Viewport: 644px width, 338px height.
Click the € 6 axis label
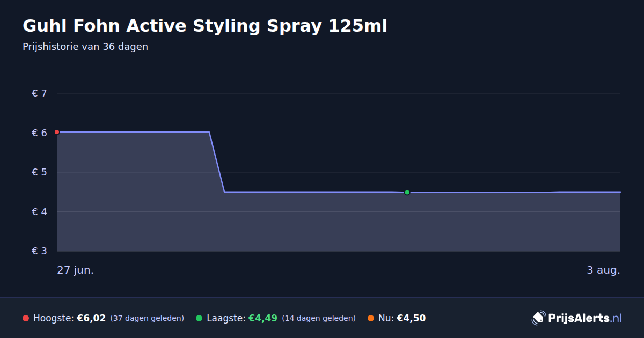pos(40,133)
